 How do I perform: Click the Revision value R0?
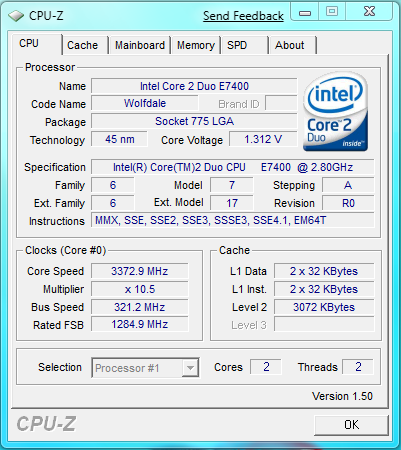click(x=348, y=203)
